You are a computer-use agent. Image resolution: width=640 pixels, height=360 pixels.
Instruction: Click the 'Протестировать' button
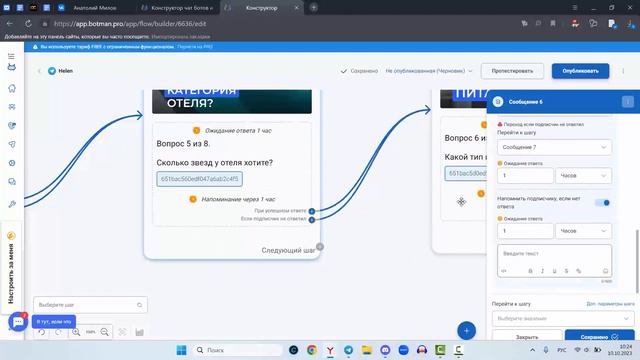pyautogui.click(x=512, y=71)
